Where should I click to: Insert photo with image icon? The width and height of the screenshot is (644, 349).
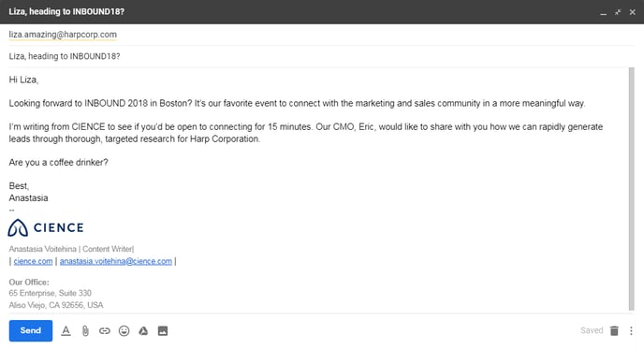point(163,330)
